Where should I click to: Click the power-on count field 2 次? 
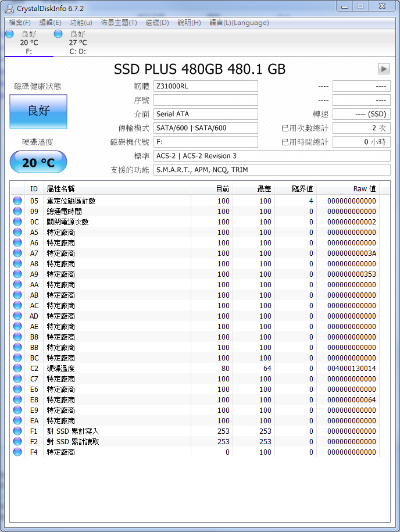pyautogui.click(x=361, y=128)
